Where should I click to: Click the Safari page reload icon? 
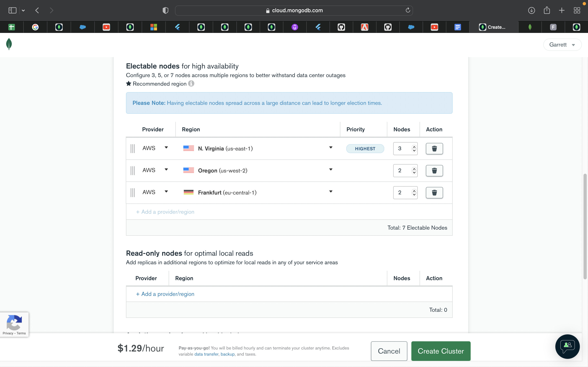[x=408, y=10]
